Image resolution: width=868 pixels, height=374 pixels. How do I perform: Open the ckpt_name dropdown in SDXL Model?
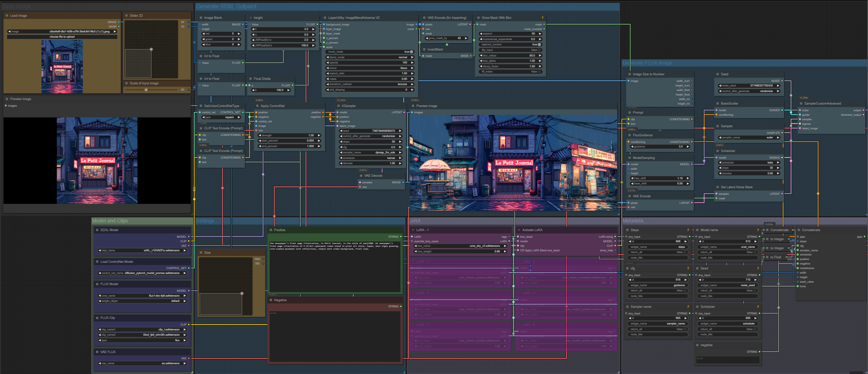pos(143,251)
